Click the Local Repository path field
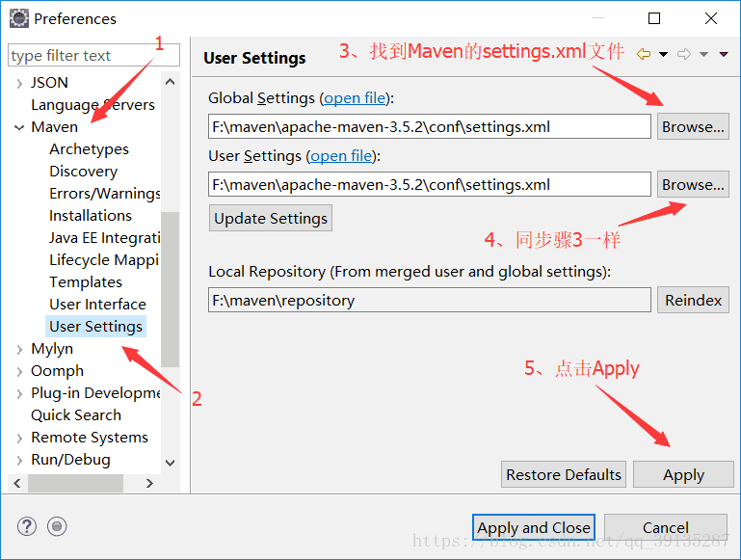 click(430, 300)
